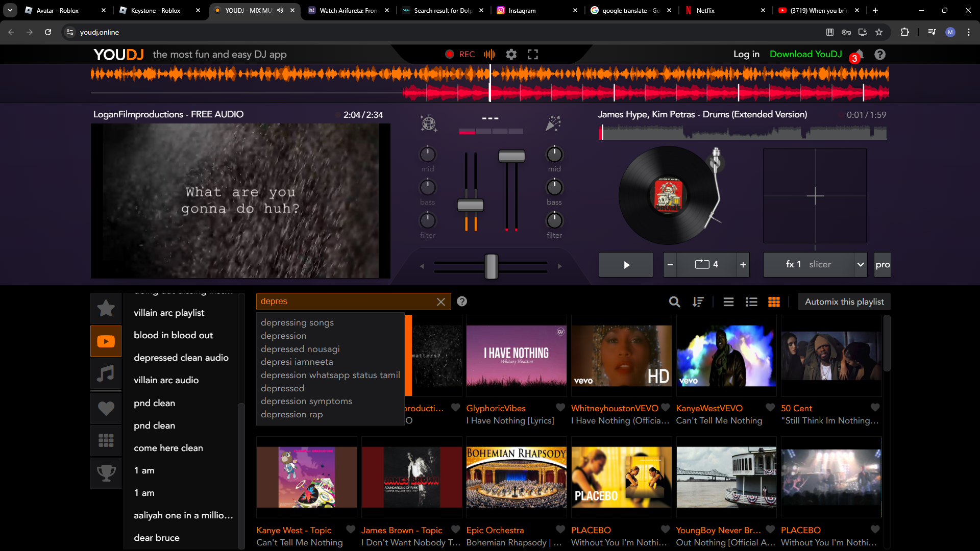Like the James Brown - Topic track heart

click(456, 530)
